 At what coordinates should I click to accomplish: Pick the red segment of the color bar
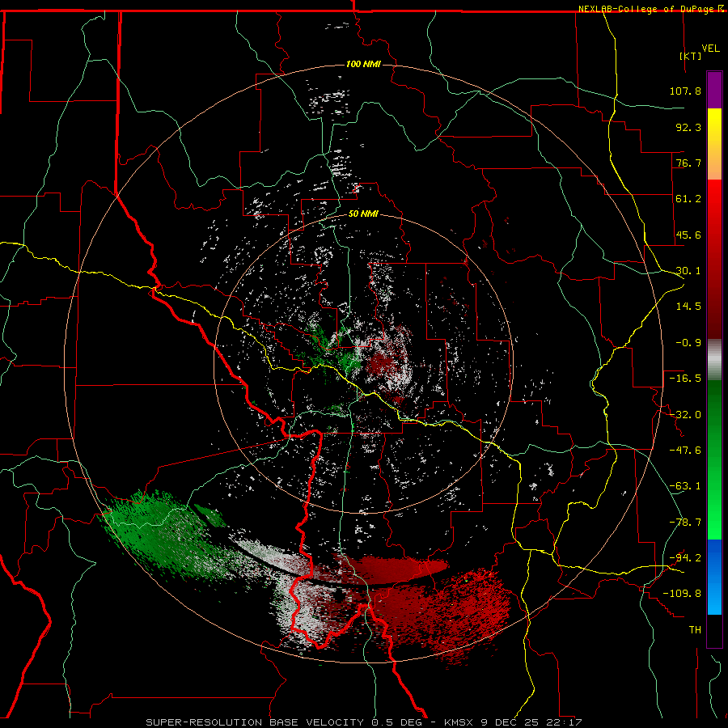point(714,259)
